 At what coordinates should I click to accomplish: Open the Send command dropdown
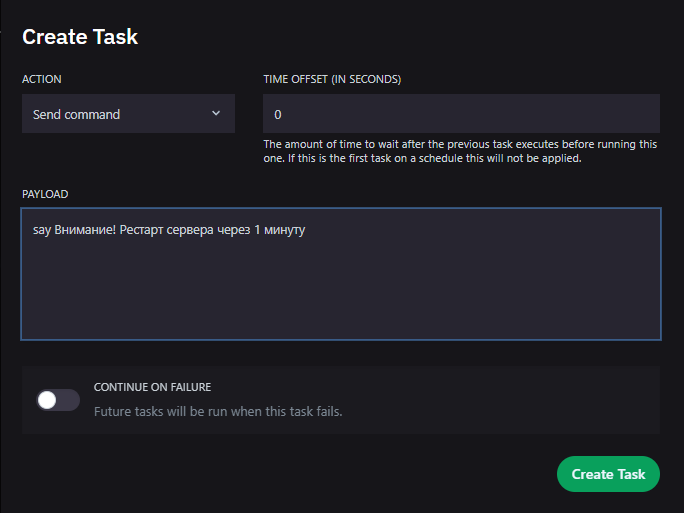coord(128,114)
